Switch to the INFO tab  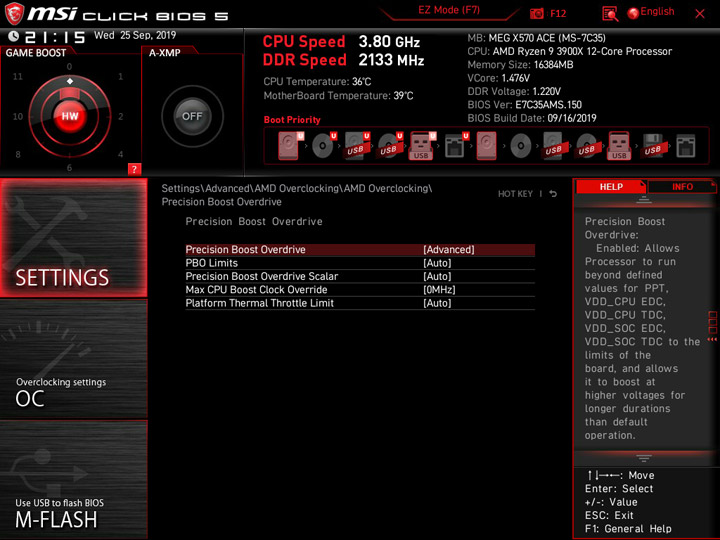[682, 186]
